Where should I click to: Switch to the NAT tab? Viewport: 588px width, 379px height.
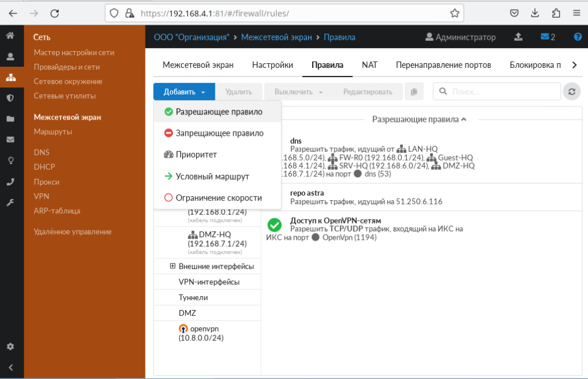369,65
